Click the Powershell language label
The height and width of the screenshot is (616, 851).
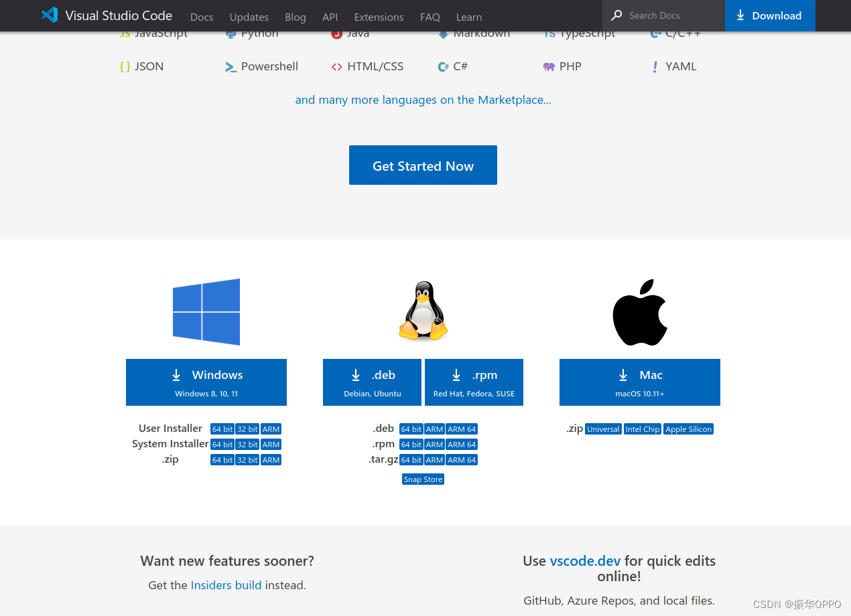[x=269, y=66]
